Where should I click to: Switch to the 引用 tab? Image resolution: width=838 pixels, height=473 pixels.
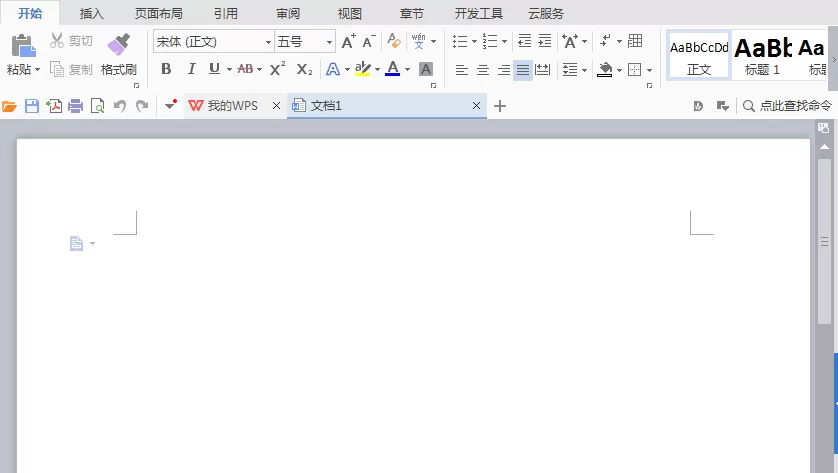(226, 13)
